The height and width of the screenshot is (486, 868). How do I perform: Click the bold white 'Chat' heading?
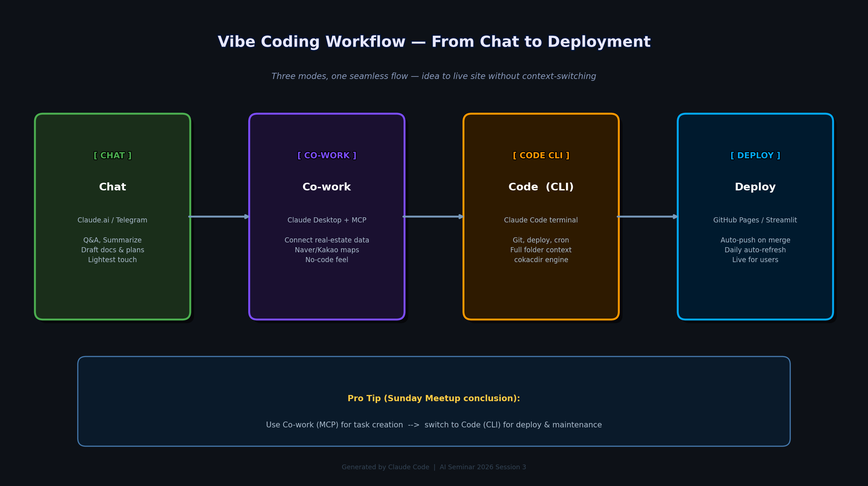point(112,187)
